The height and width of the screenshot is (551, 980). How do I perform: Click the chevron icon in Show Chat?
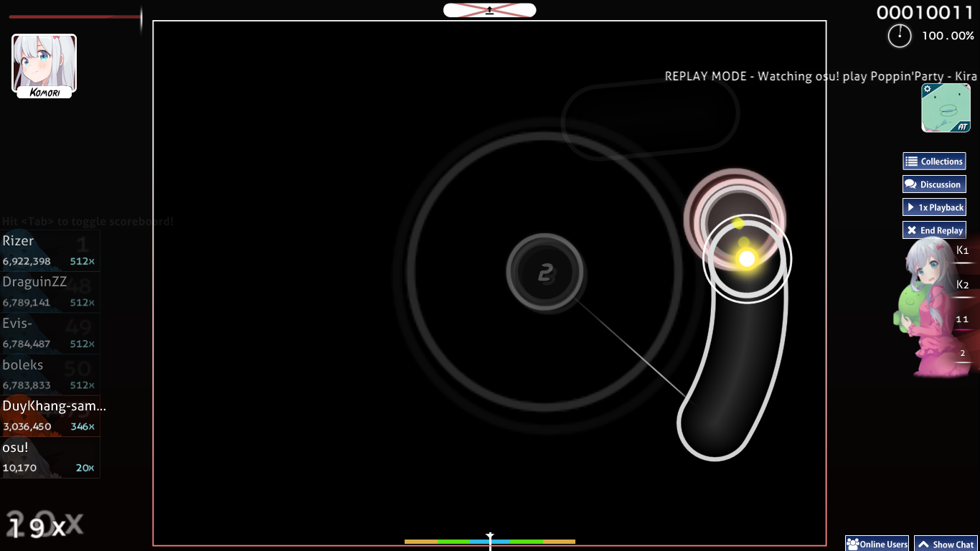923,545
